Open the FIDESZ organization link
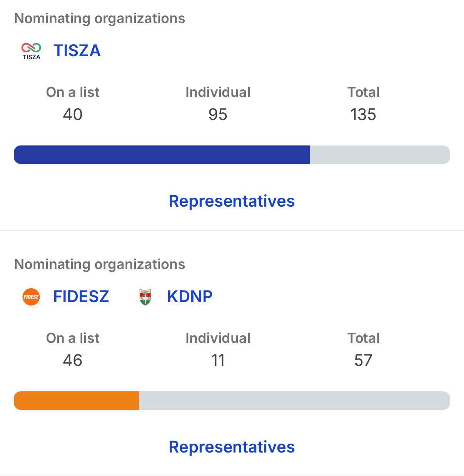Image resolution: width=464 pixels, height=476 pixels. [81, 297]
